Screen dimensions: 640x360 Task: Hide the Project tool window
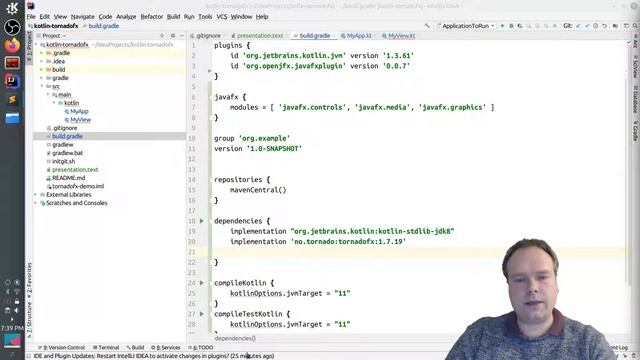[182, 36]
